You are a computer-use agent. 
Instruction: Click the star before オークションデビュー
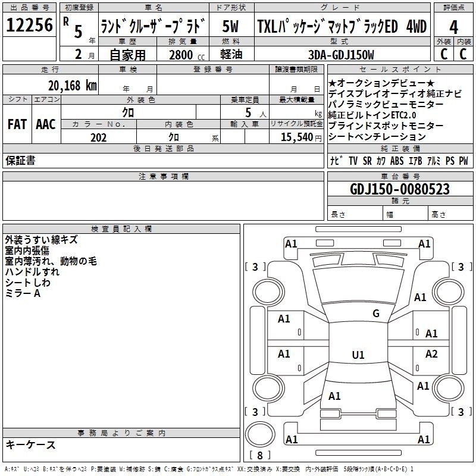332,82
